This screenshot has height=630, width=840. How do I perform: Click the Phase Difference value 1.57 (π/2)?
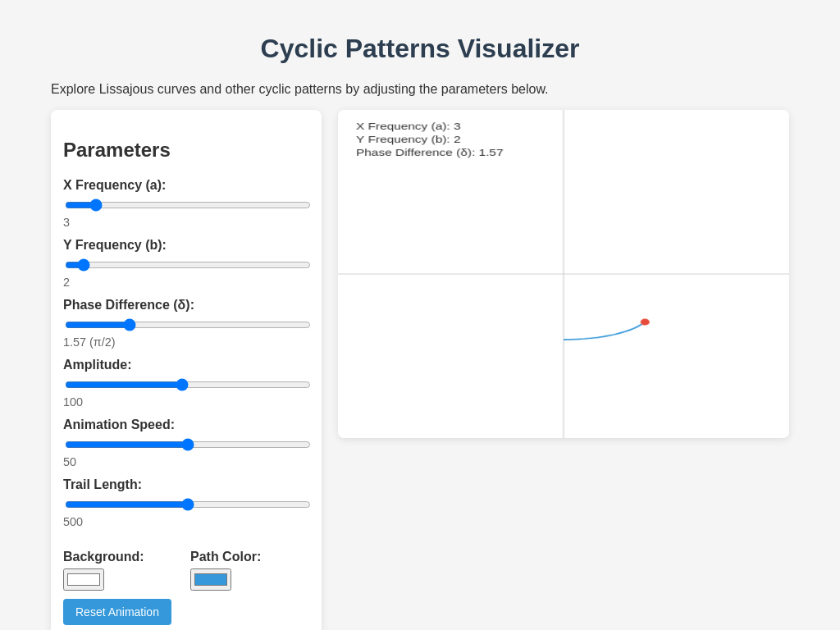click(90, 342)
